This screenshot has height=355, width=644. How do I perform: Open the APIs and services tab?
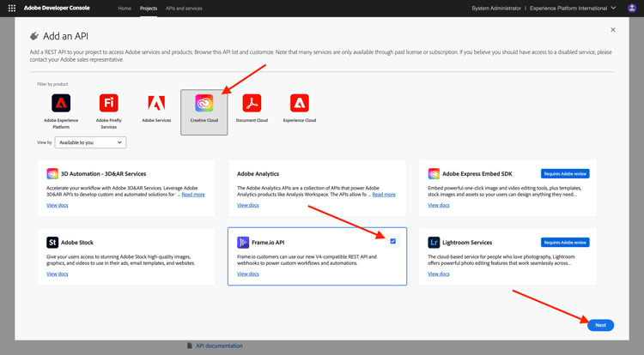click(x=184, y=9)
